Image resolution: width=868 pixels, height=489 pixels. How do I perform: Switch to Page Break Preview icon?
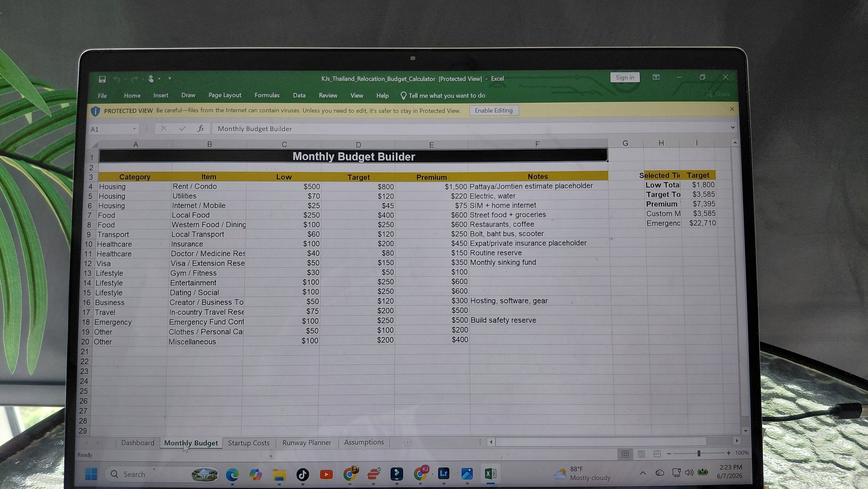657,454
